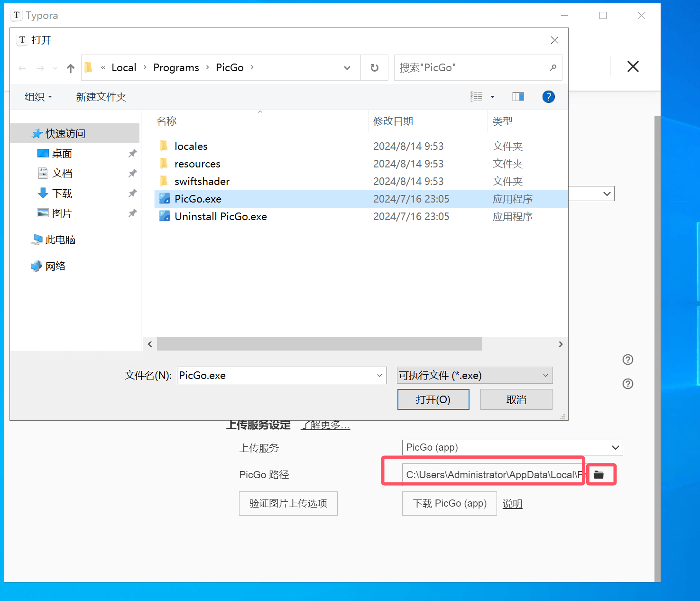Open recent locations dropdown arrow
The width and height of the screenshot is (700, 601).
pyautogui.click(x=55, y=68)
